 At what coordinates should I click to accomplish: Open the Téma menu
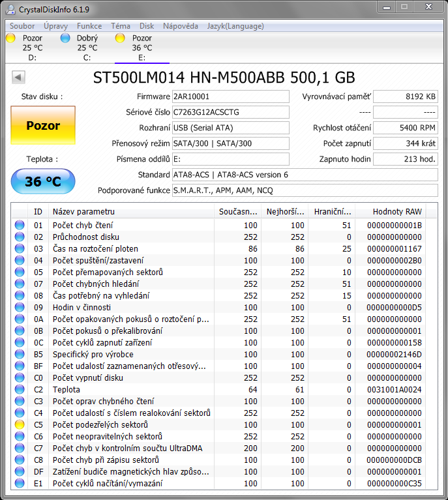coord(121,26)
